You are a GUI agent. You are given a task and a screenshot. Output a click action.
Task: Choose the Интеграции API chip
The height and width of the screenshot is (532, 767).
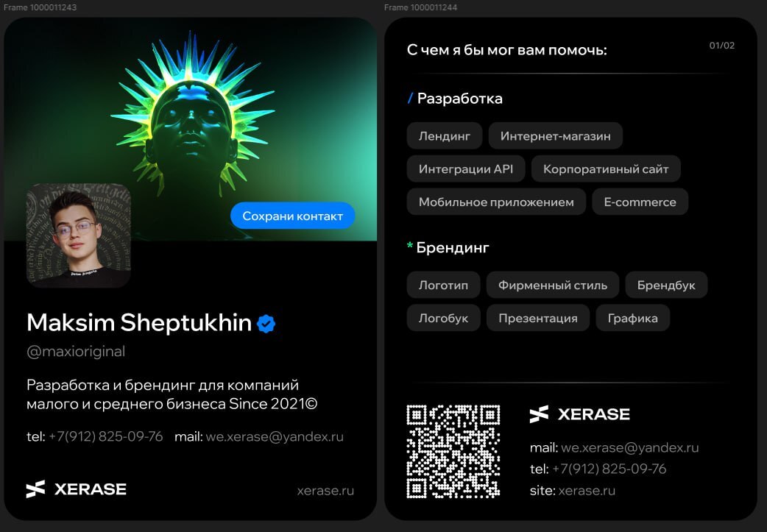click(x=466, y=169)
